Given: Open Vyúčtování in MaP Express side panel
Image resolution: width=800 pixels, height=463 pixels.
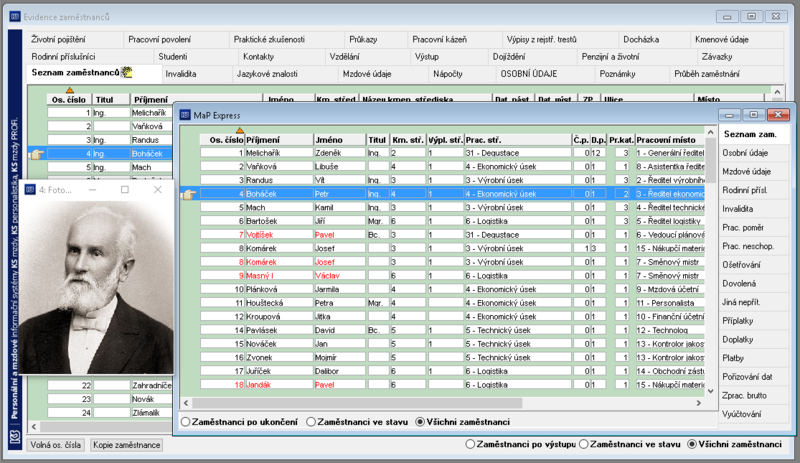Looking at the screenshot, I should (754, 414).
